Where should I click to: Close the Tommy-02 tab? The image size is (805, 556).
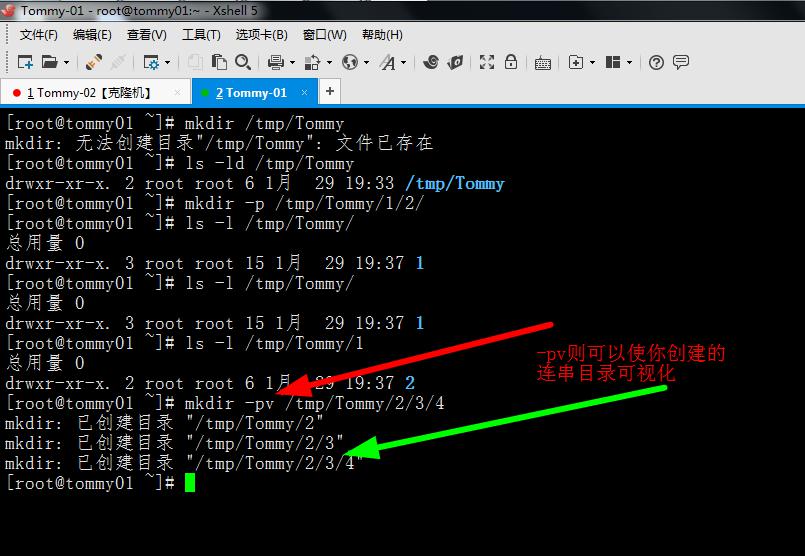(178, 92)
